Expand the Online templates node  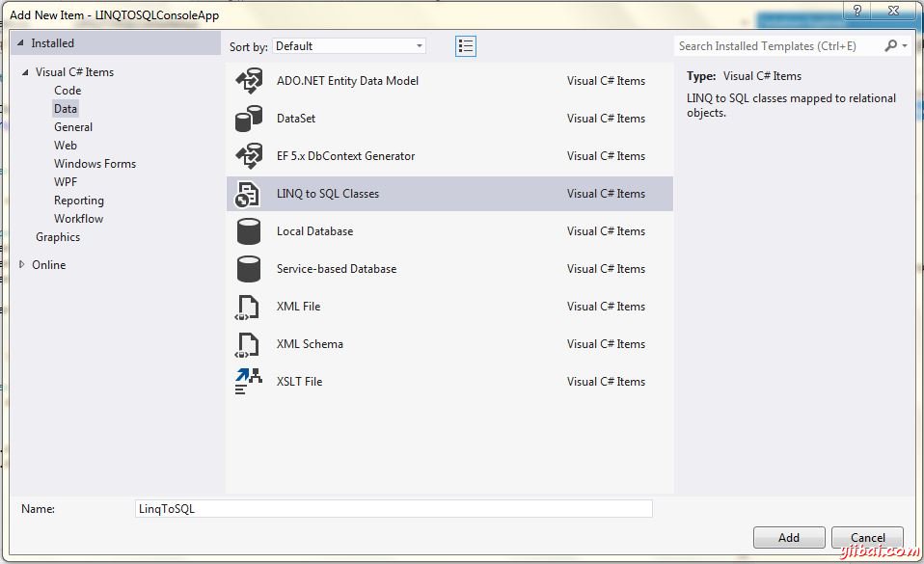22,265
